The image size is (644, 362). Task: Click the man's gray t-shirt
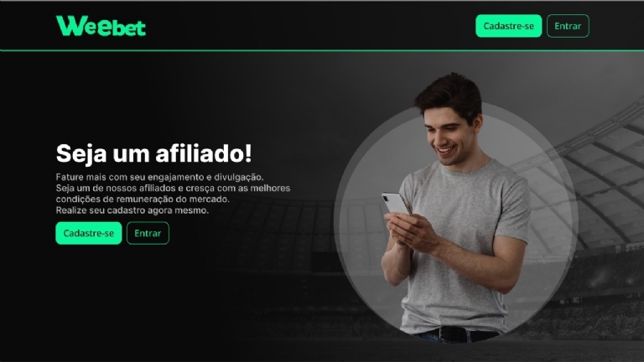tap(464, 246)
